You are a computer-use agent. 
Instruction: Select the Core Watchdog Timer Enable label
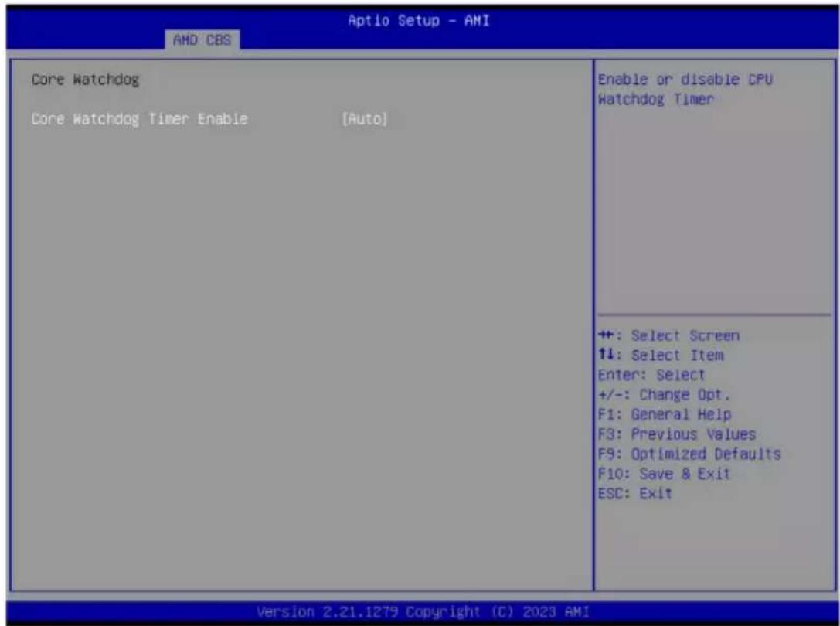139,119
